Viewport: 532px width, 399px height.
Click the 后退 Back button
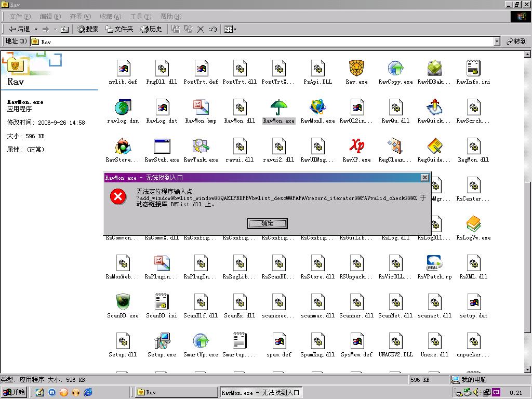(x=19, y=29)
